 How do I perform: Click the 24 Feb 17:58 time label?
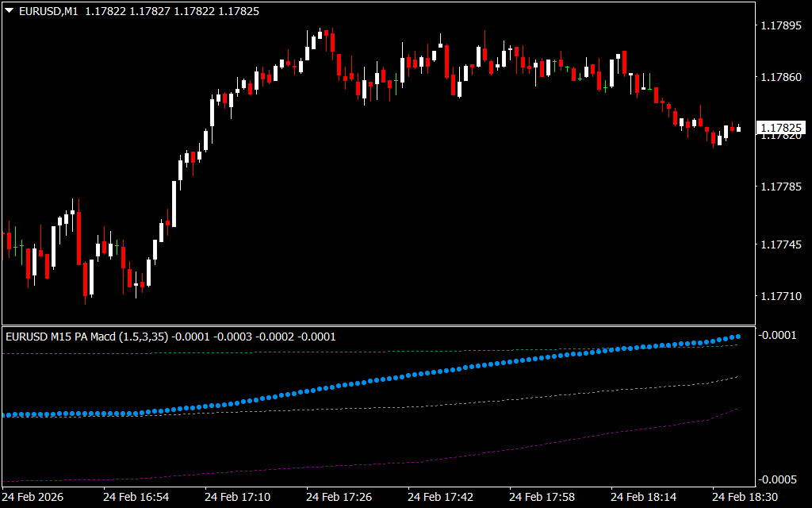point(542,497)
